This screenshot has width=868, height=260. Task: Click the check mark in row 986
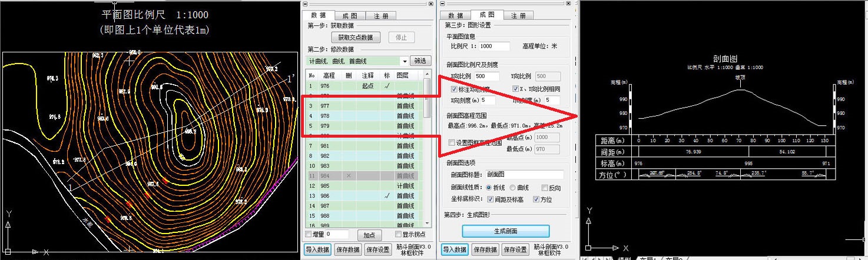pyautogui.click(x=387, y=195)
